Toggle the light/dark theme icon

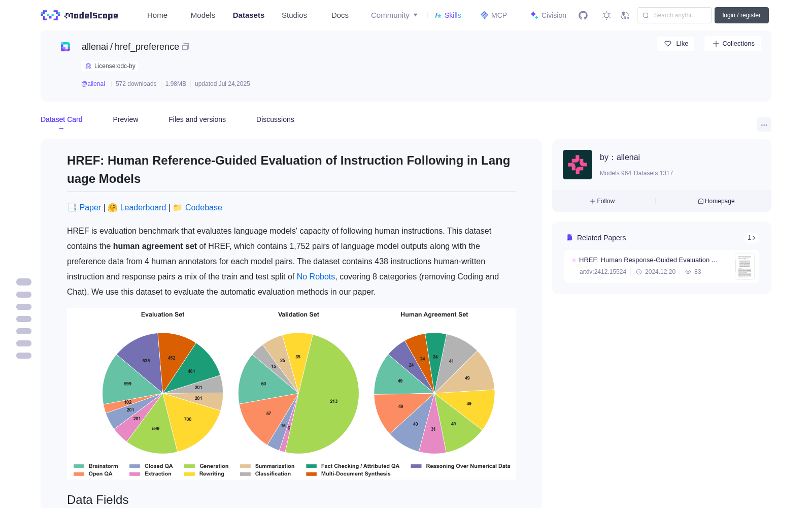[606, 15]
